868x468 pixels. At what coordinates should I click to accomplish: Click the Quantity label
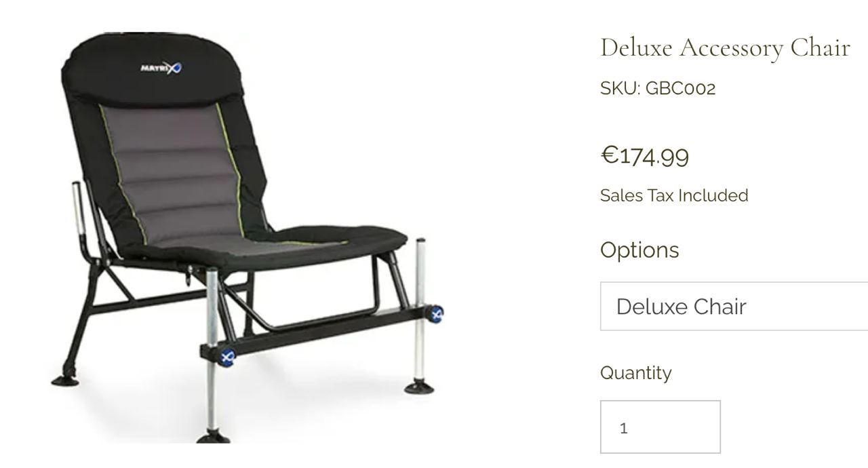coord(636,372)
